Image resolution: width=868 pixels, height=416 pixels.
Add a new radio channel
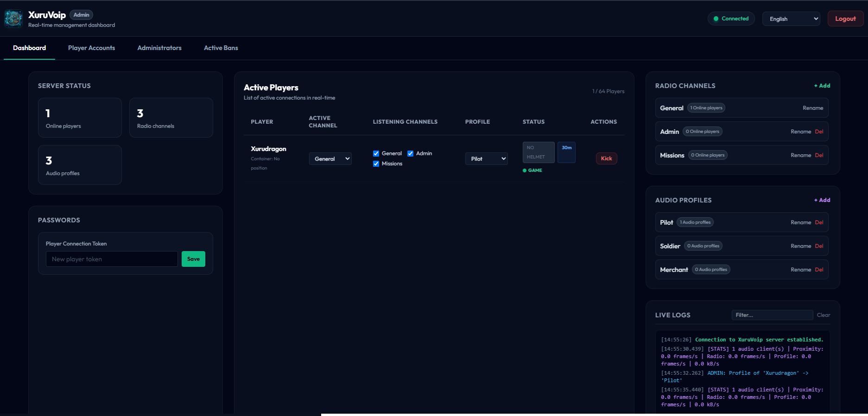(x=822, y=86)
